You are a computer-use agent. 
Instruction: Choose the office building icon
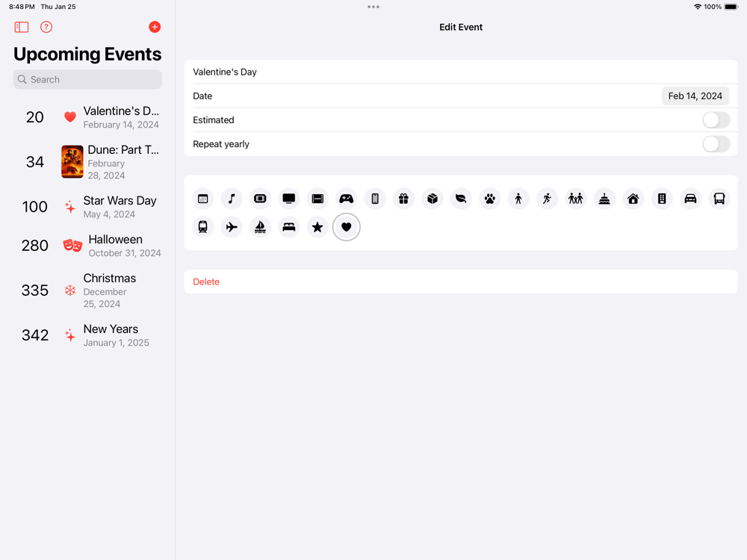point(662,199)
